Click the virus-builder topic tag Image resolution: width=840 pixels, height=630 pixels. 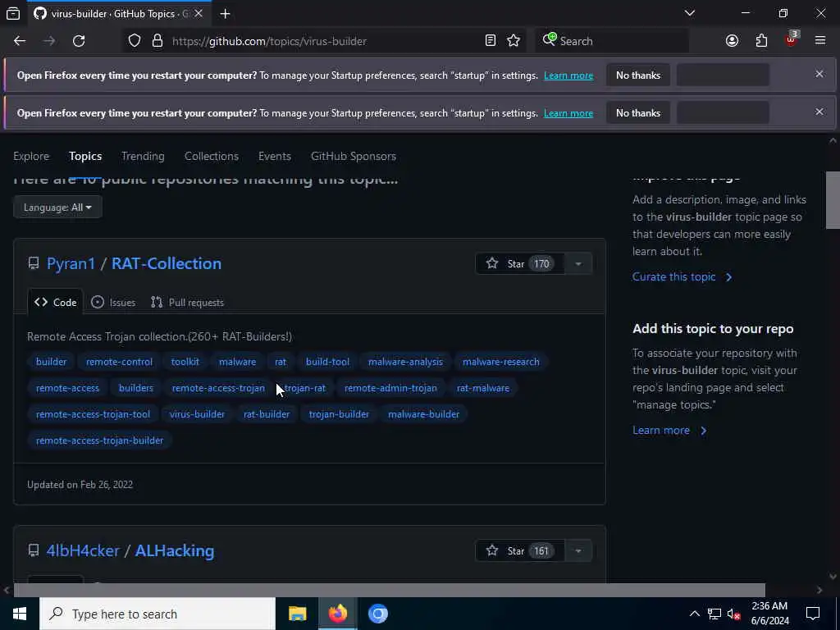[197, 414]
